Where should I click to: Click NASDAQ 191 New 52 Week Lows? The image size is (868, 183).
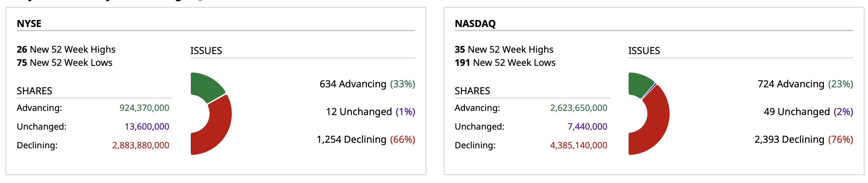tap(505, 63)
